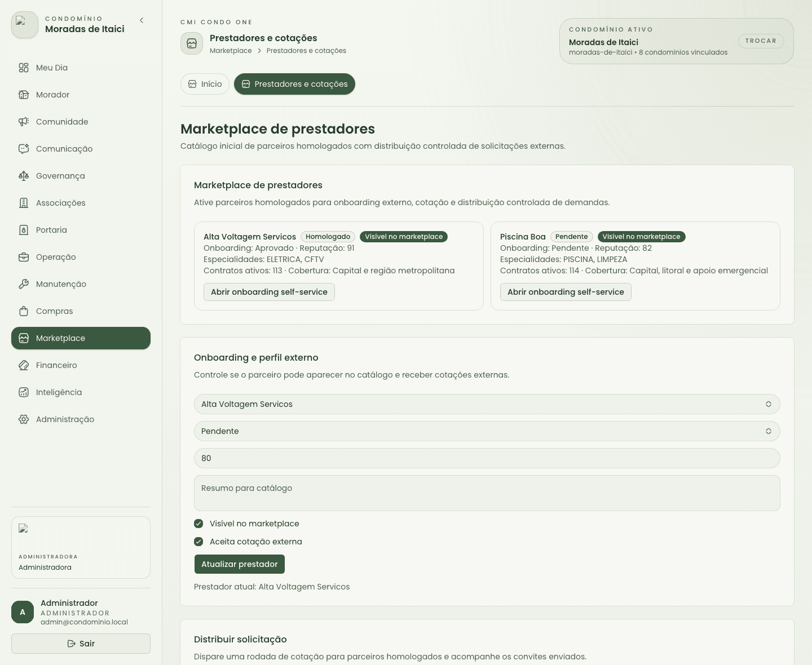Click the Meu Dia grid icon
This screenshot has height=665, width=812.
coord(24,68)
